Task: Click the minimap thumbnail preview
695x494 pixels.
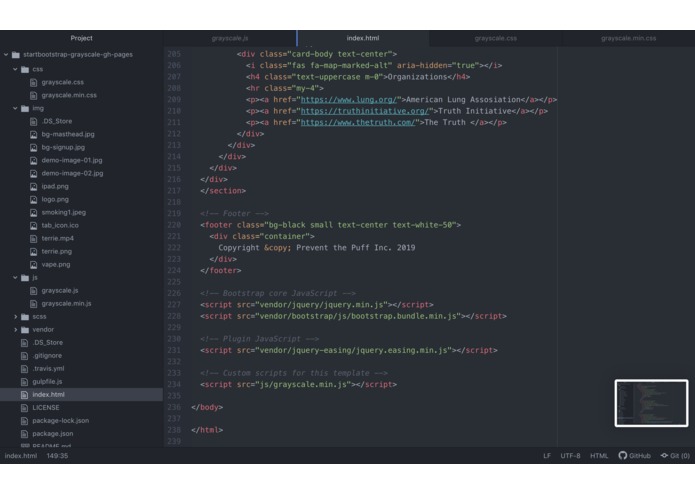Action: 651,403
